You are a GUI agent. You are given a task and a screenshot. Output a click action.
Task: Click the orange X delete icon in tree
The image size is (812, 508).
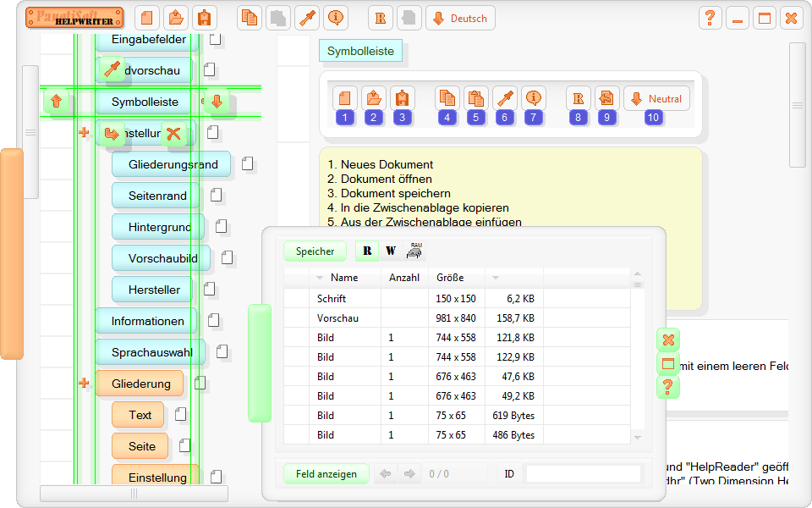click(x=173, y=133)
